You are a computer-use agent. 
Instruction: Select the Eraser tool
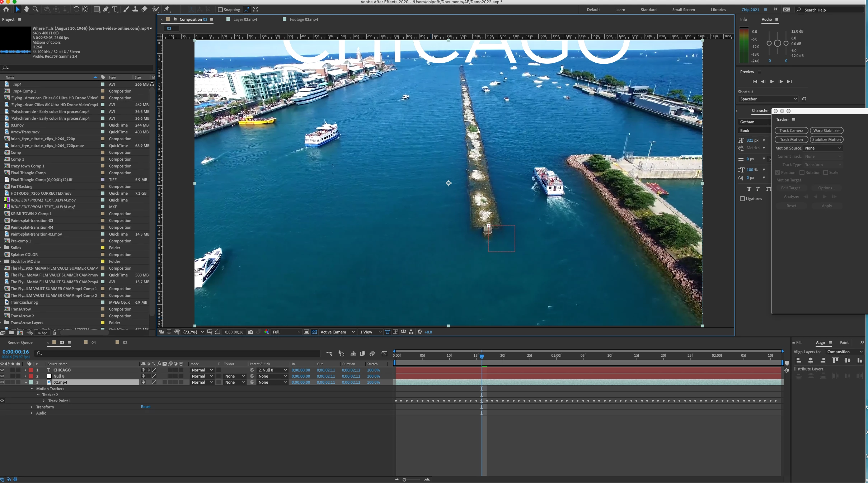[144, 9]
